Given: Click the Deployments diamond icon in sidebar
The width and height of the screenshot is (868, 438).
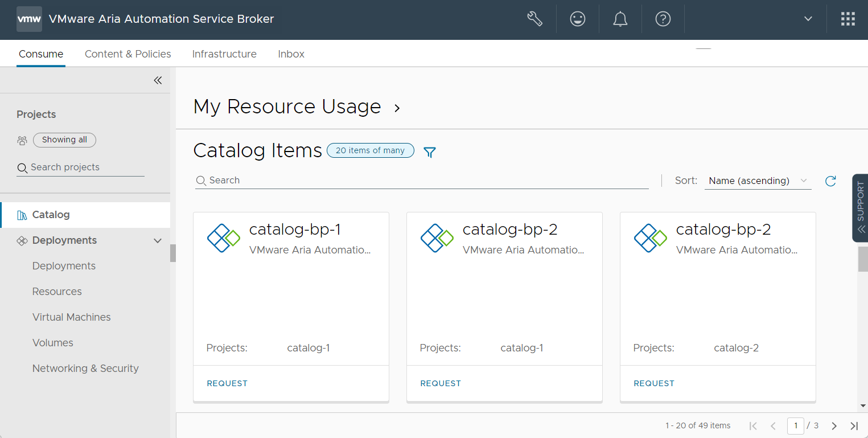Looking at the screenshot, I should 22,240.
